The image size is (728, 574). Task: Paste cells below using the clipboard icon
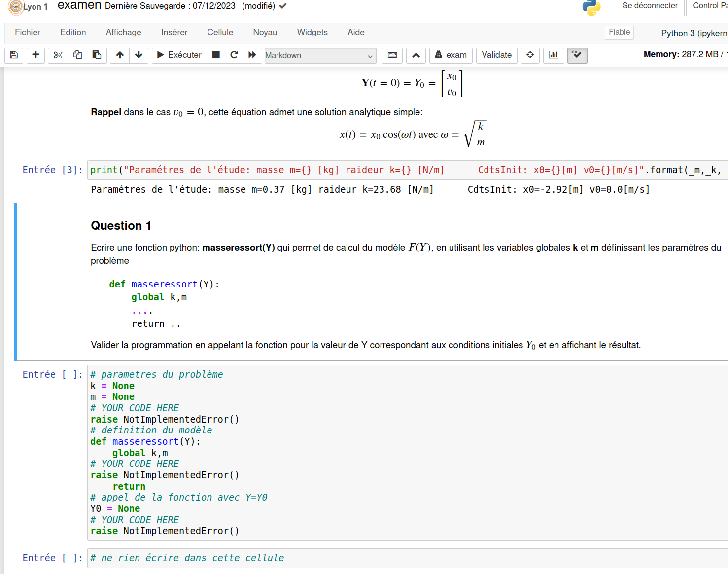(x=97, y=55)
